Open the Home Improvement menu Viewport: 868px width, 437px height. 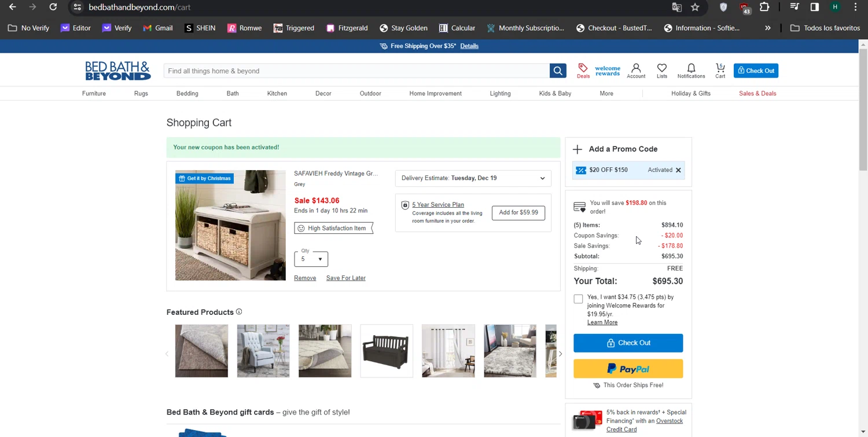435,93
